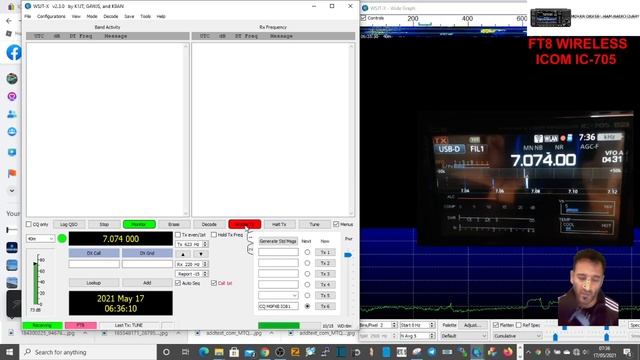Enable the CQ only checkbox
Viewport: 640px width, 360px height.
(29, 224)
